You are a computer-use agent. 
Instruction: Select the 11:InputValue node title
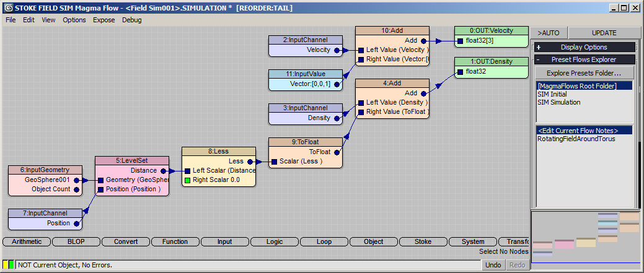tap(306, 74)
